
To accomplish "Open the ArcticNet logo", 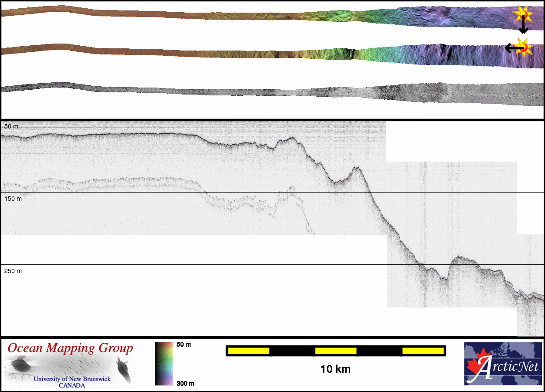I will [503, 363].
